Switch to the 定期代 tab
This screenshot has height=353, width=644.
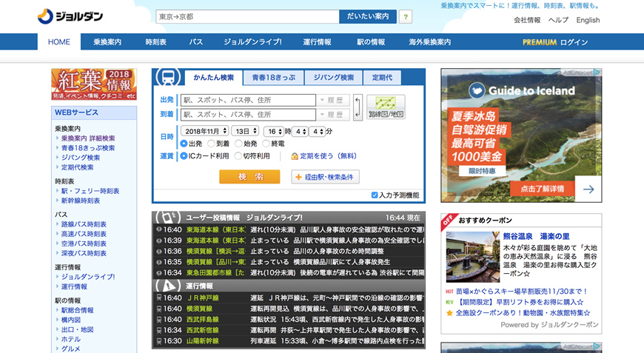pyautogui.click(x=382, y=78)
